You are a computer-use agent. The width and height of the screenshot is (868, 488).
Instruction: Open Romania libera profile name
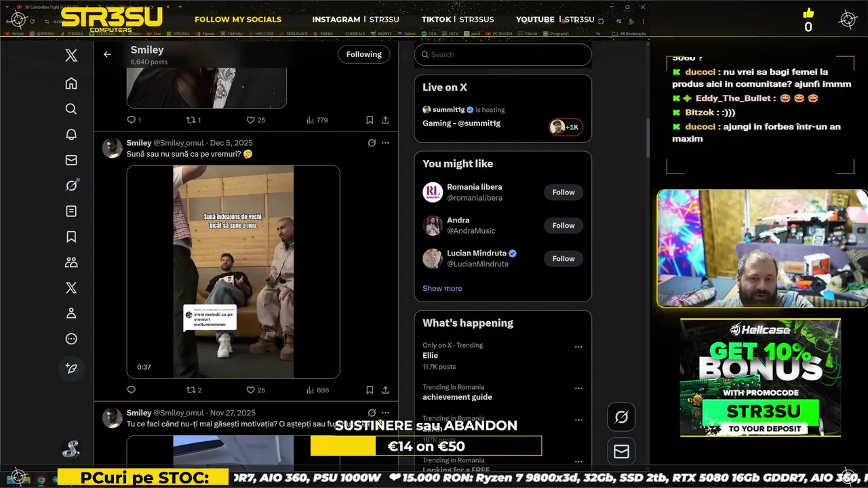click(x=475, y=187)
